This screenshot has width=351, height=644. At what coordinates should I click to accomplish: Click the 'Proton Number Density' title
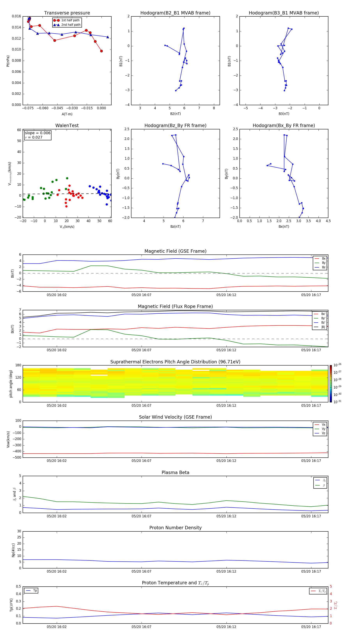(x=175, y=528)
